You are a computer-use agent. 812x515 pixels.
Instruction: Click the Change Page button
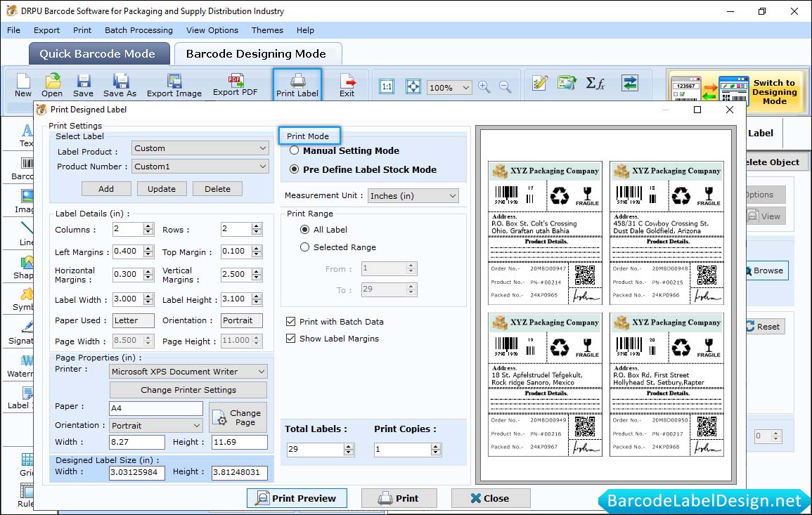[x=238, y=417]
